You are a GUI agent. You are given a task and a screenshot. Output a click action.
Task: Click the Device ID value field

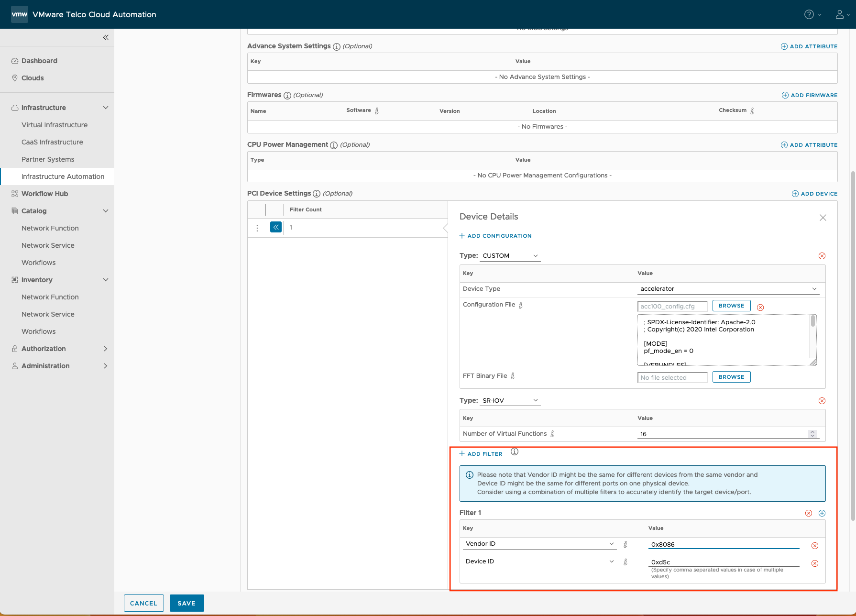tap(724, 562)
